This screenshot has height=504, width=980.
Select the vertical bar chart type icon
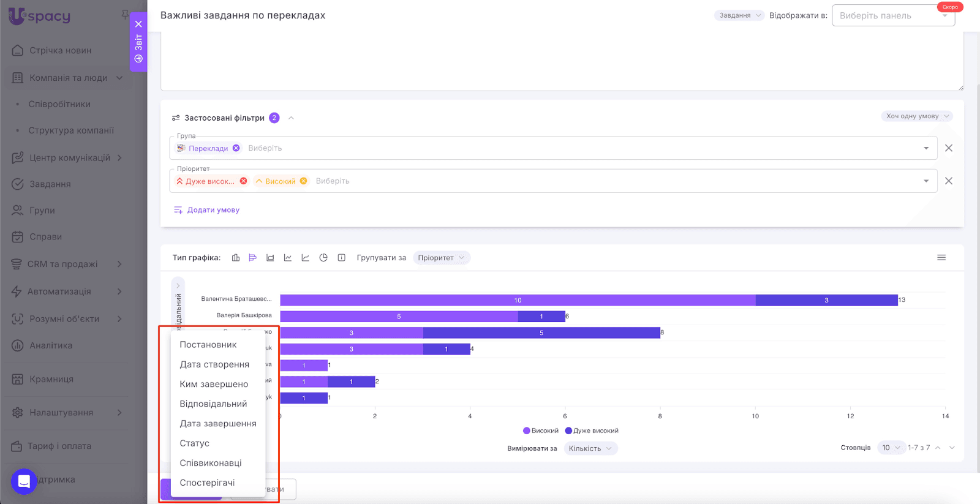click(236, 258)
